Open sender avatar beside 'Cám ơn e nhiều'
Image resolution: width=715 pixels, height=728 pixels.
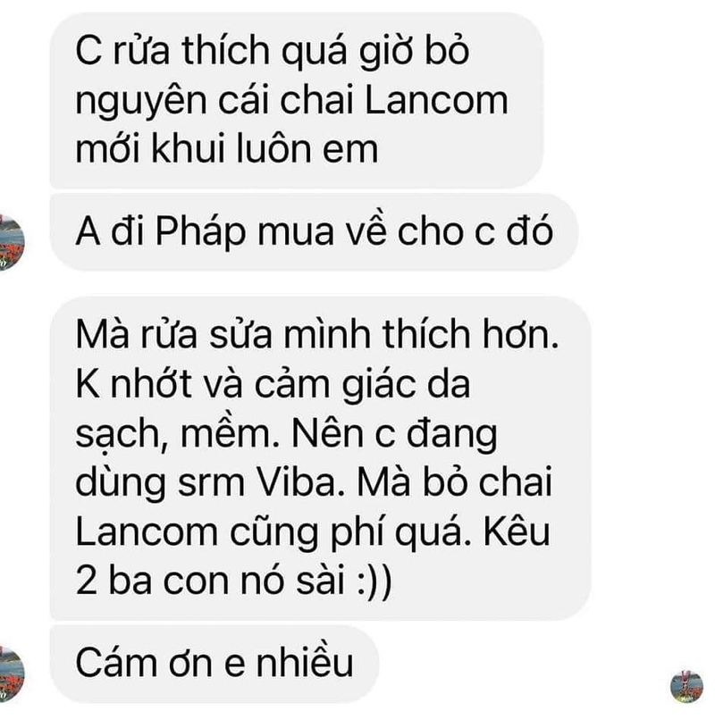(x=11, y=673)
